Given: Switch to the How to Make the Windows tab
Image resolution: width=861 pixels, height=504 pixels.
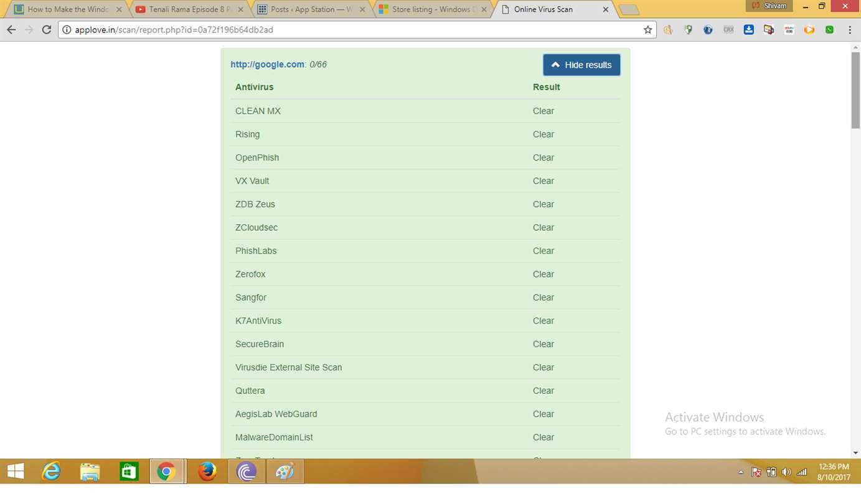Looking at the screenshot, I should (x=68, y=9).
